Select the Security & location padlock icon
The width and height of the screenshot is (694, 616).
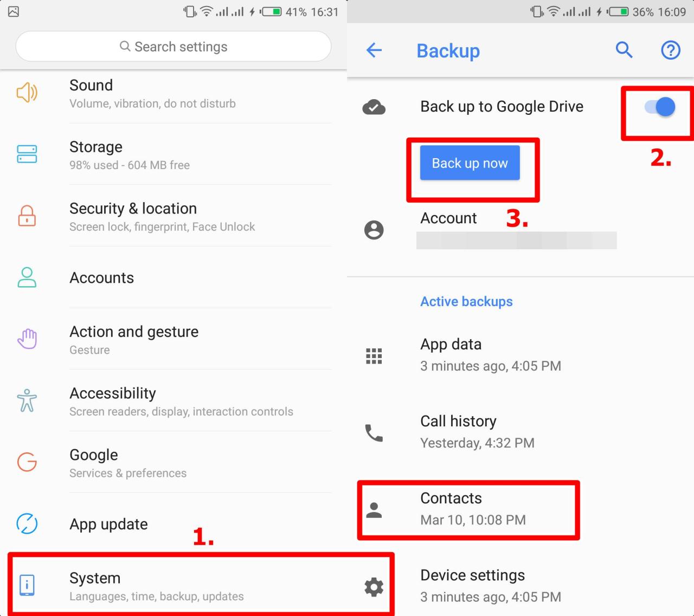[x=27, y=216]
